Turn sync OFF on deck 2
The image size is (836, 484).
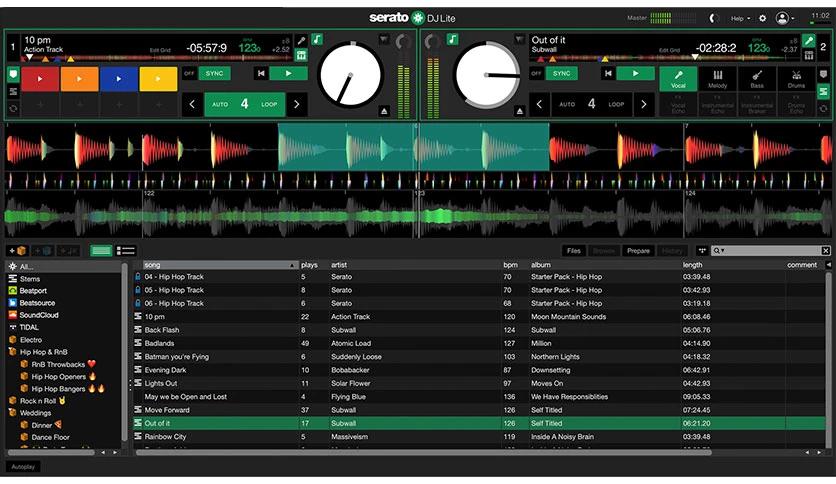click(536, 74)
